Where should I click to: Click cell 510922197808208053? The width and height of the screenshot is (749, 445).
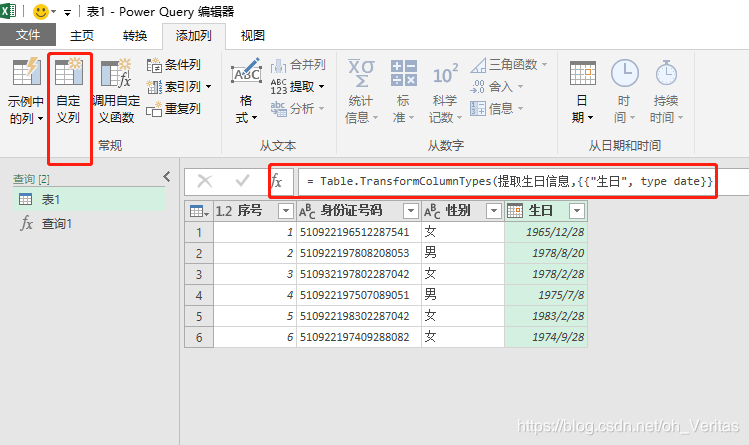click(359, 254)
